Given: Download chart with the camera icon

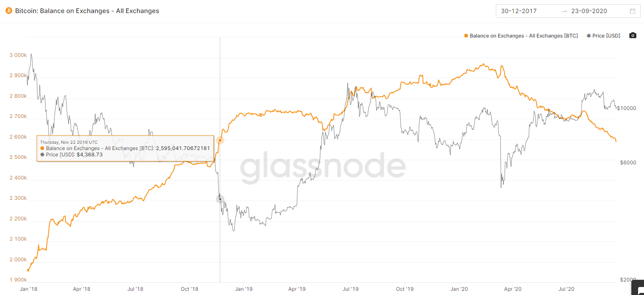Looking at the screenshot, I should pos(633,35).
